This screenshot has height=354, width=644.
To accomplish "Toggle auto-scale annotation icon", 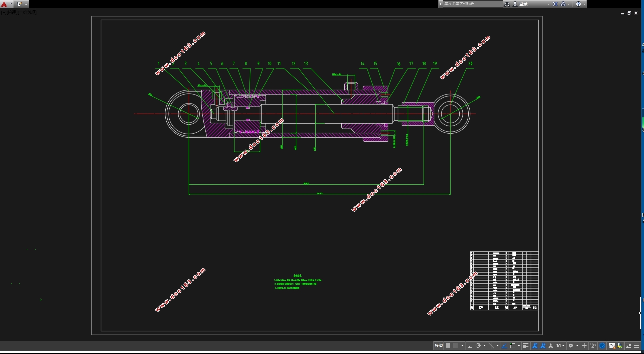I will point(543,346).
